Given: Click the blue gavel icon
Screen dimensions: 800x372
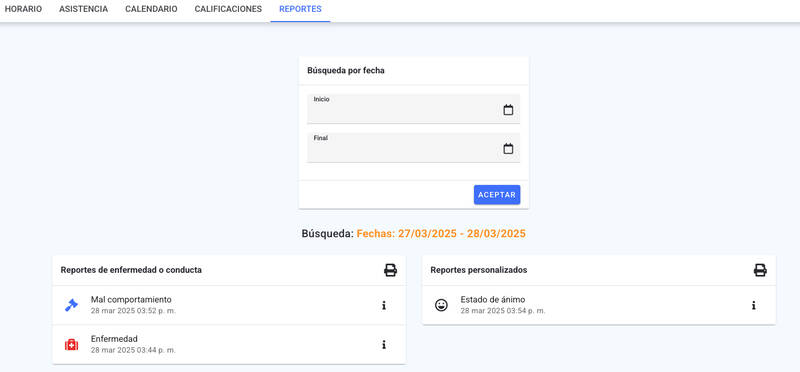Looking at the screenshot, I should [x=71, y=305].
